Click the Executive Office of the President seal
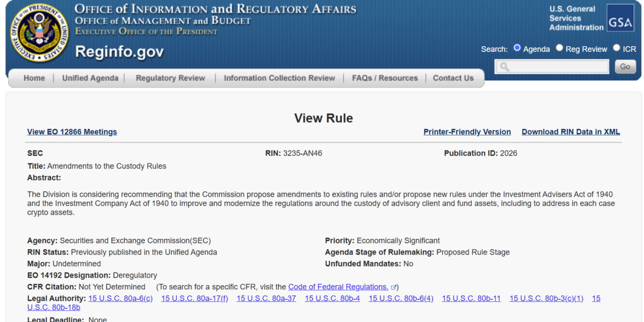The image size is (644, 322). pos(40,33)
